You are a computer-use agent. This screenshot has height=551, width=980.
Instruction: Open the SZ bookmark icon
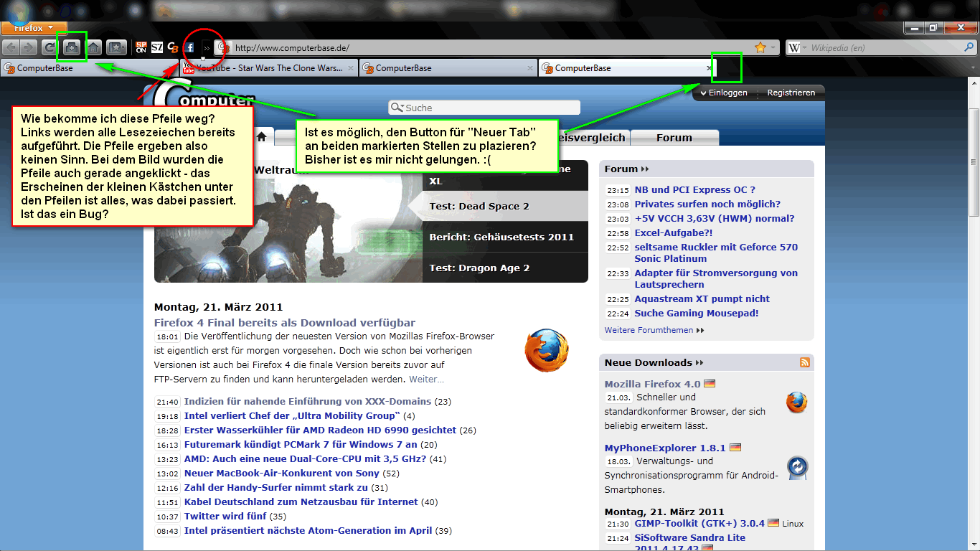click(157, 48)
